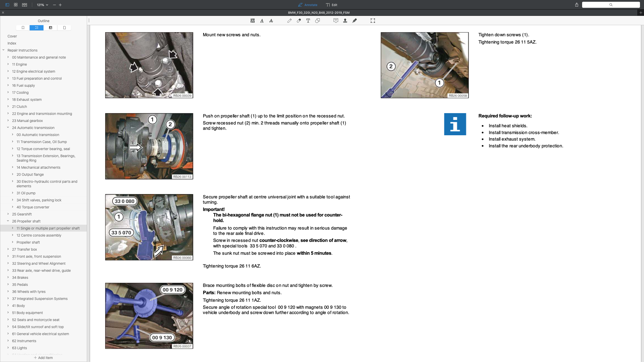Go to 13 Fuel preparation and control

point(37,78)
